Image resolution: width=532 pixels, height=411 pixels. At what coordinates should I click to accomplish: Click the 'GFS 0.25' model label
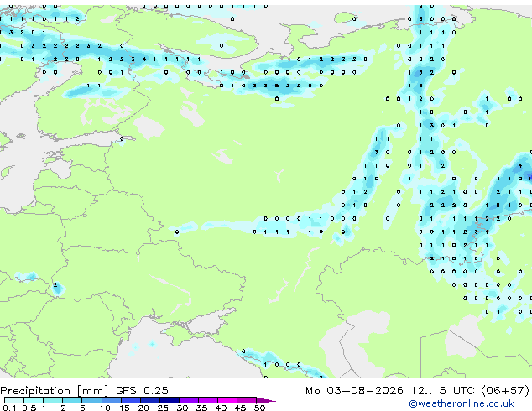point(142,391)
